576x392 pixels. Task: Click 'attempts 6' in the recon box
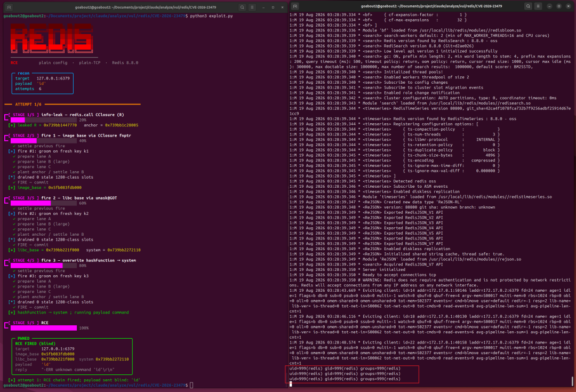28,89
